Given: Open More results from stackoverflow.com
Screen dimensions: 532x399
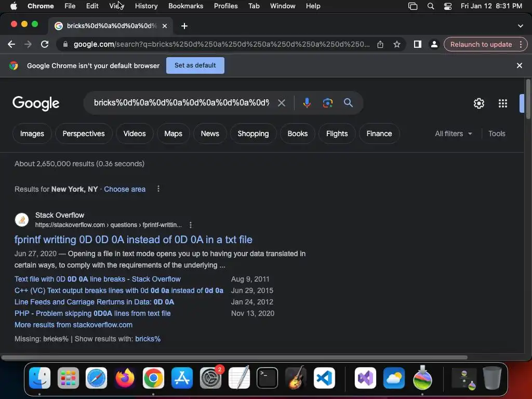Looking at the screenshot, I should [73, 325].
